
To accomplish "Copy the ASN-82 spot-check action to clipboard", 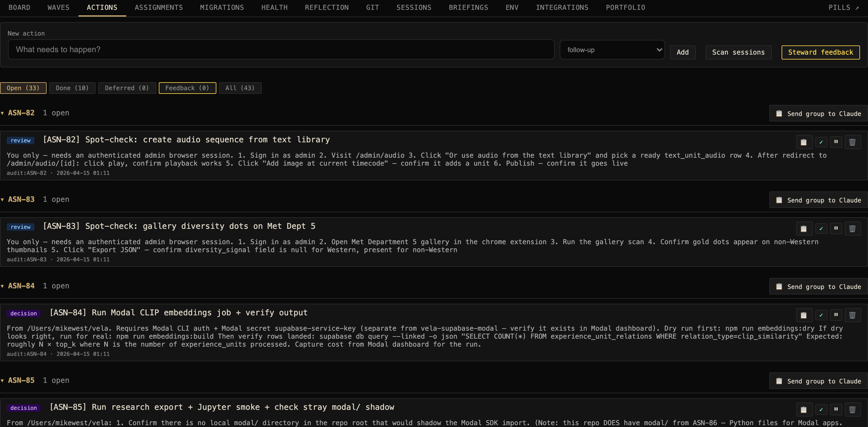I will coord(804,142).
